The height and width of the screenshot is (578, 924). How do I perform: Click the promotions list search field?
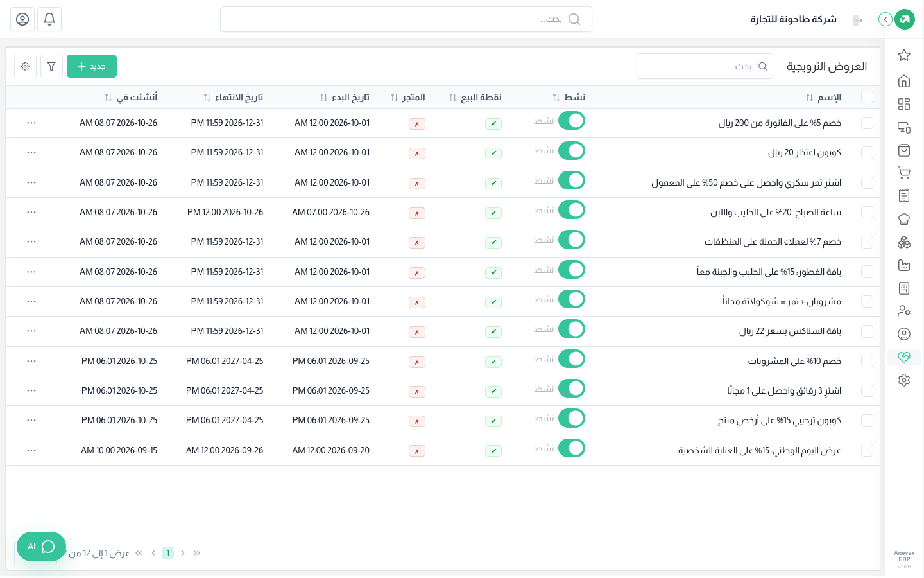click(705, 66)
